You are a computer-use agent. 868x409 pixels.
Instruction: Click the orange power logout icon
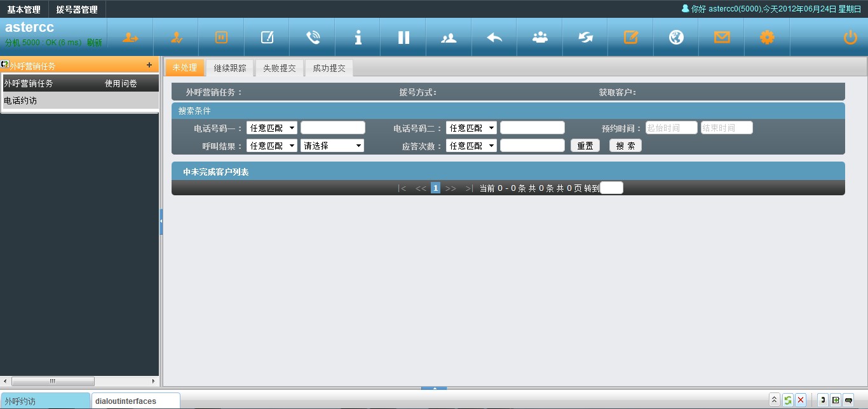(850, 38)
